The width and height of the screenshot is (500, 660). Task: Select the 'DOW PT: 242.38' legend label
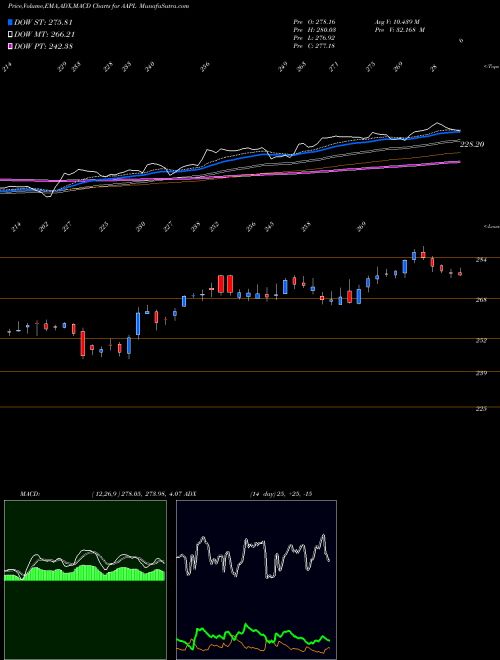(x=44, y=46)
